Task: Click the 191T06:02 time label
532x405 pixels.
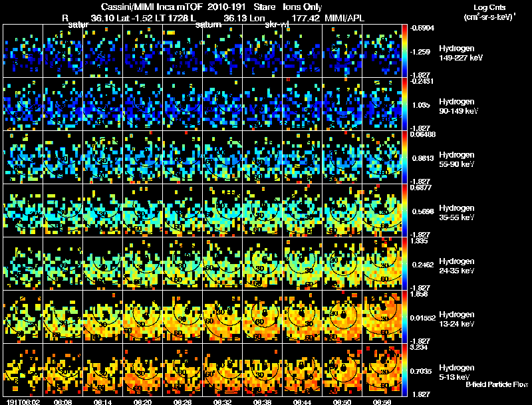Action: tap(23, 402)
